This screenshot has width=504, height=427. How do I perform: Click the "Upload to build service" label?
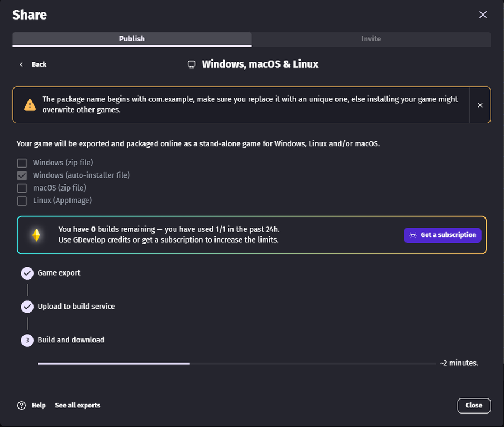(x=76, y=307)
